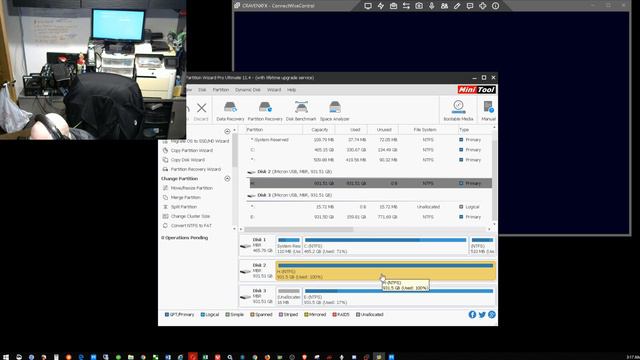The height and width of the screenshot is (360, 640).
Task: Open the MiniTool Facebook page icon
Action: coord(472,314)
